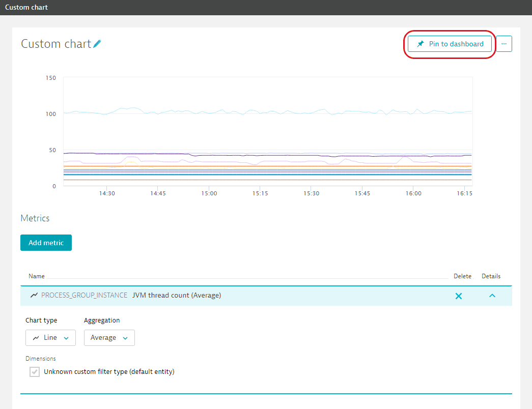This screenshot has width=532, height=409.
Task: Open the Chart type Line dropdown
Action: pyautogui.click(x=50, y=338)
